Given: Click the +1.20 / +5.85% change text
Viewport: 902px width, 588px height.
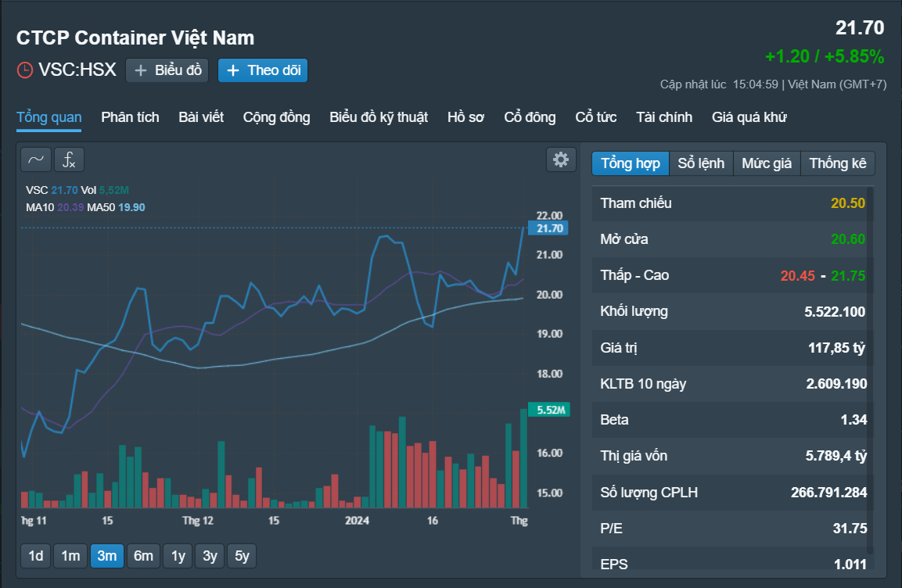Looking at the screenshot, I should click(825, 56).
